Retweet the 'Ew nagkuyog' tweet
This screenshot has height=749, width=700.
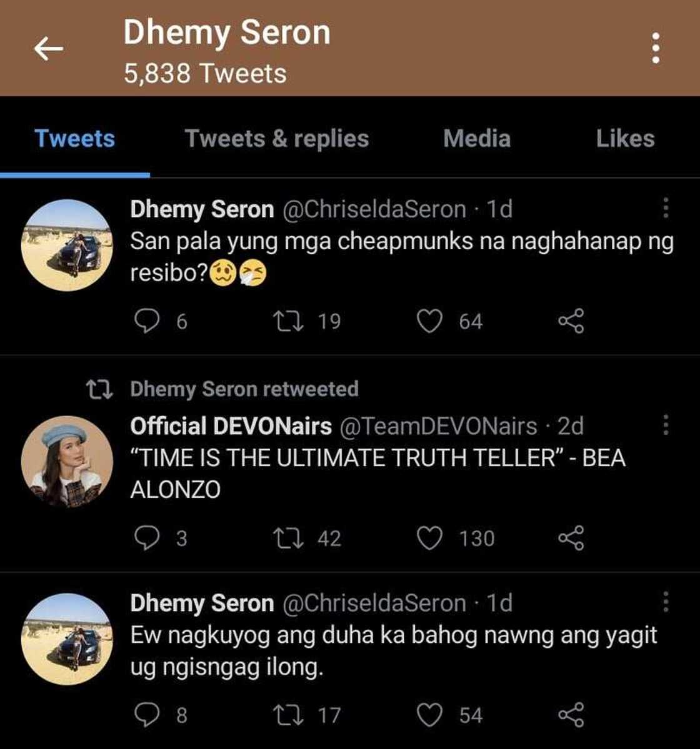click(289, 715)
